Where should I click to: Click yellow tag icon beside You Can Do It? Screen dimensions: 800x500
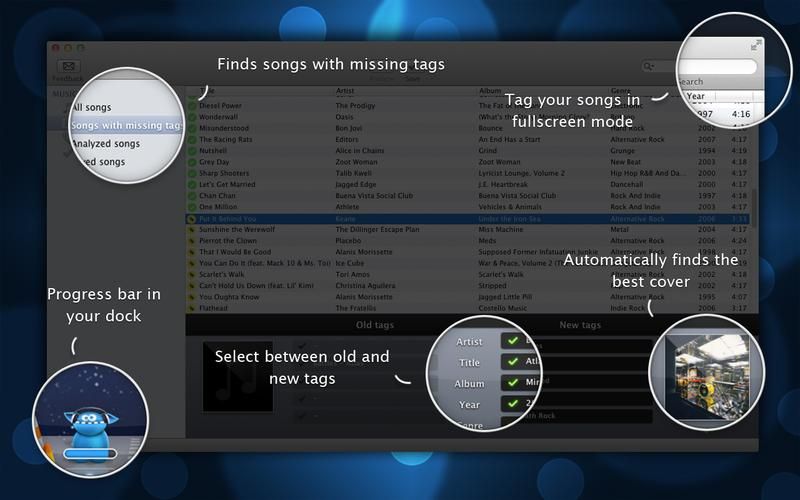192,263
